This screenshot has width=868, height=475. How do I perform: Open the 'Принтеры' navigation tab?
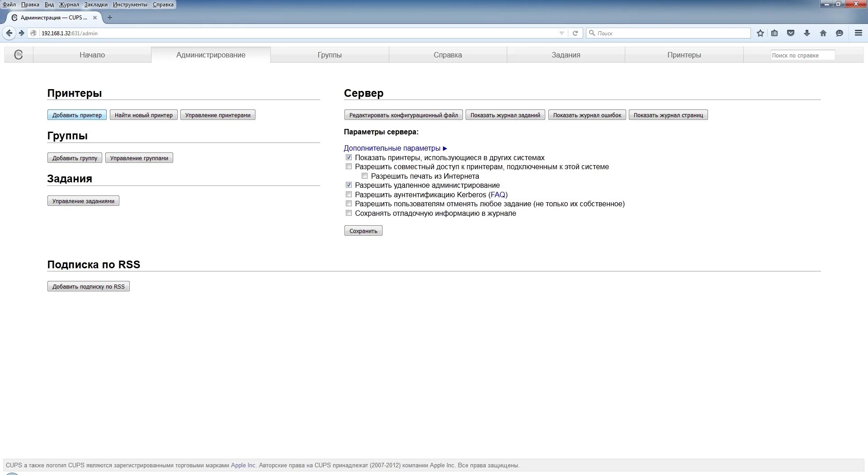[x=684, y=55]
